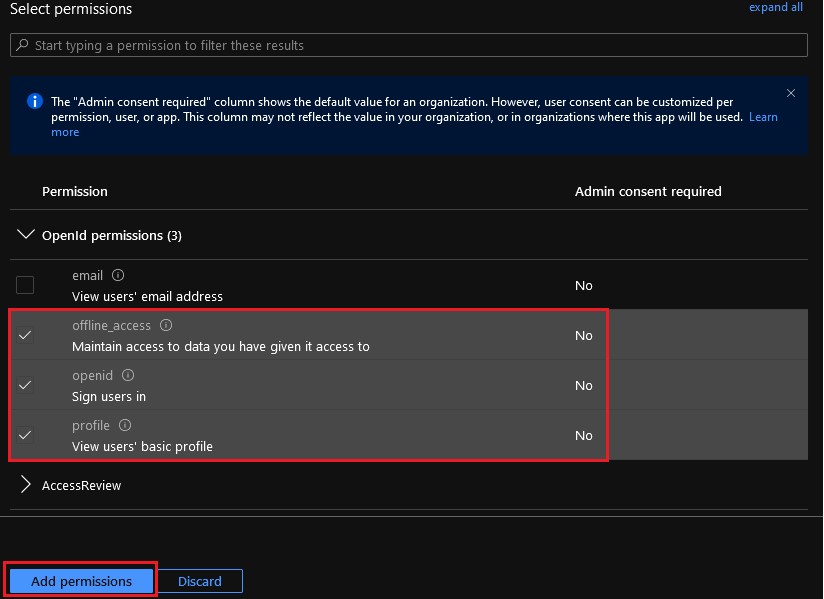Click the info icon next to openid
Screen dimensions: 824x599
coord(127,375)
